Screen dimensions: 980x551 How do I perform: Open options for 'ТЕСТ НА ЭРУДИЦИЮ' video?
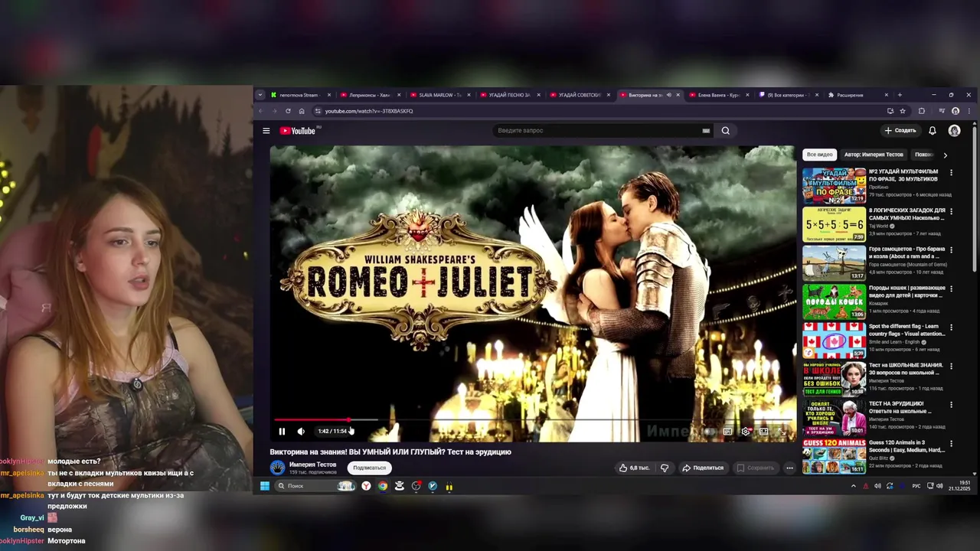pos(951,405)
